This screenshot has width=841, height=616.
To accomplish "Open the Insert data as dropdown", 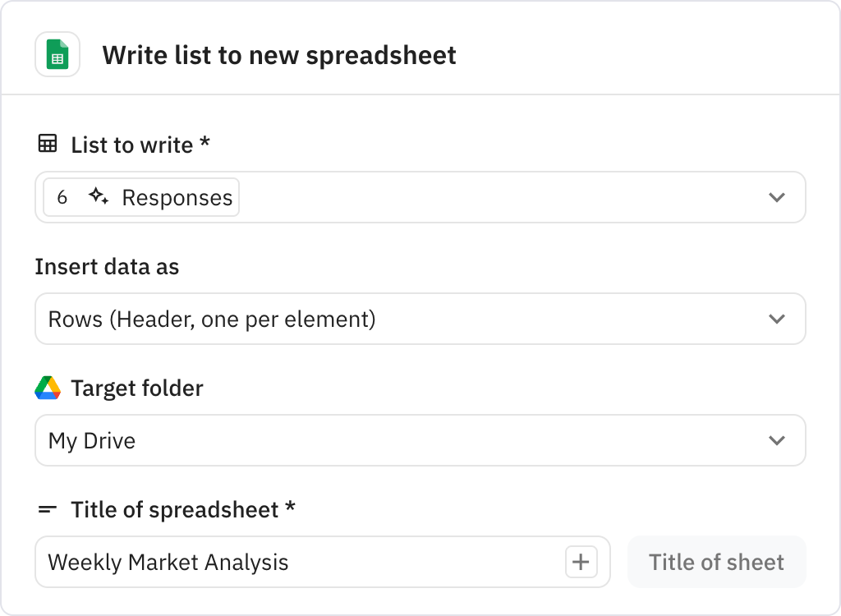I will coord(775,319).
